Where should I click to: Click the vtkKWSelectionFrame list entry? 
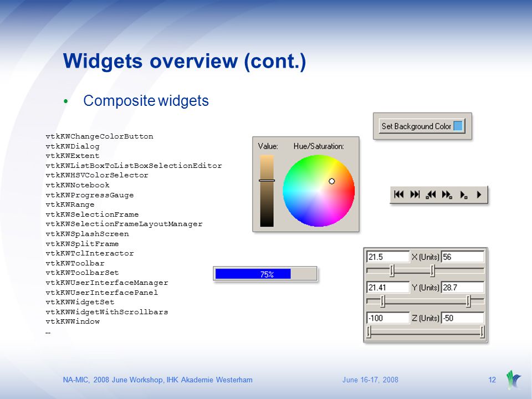(92, 214)
